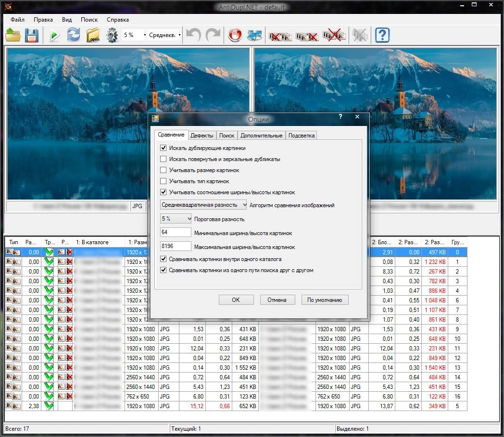Image resolution: width=504 pixels, height=437 pixels.
Task: Click the red stop hand icon
Action: 235,35
